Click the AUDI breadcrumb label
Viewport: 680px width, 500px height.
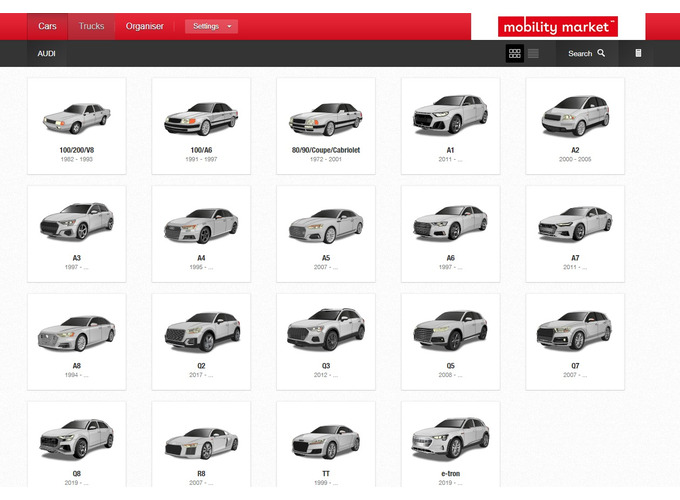(x=47, y=53)
